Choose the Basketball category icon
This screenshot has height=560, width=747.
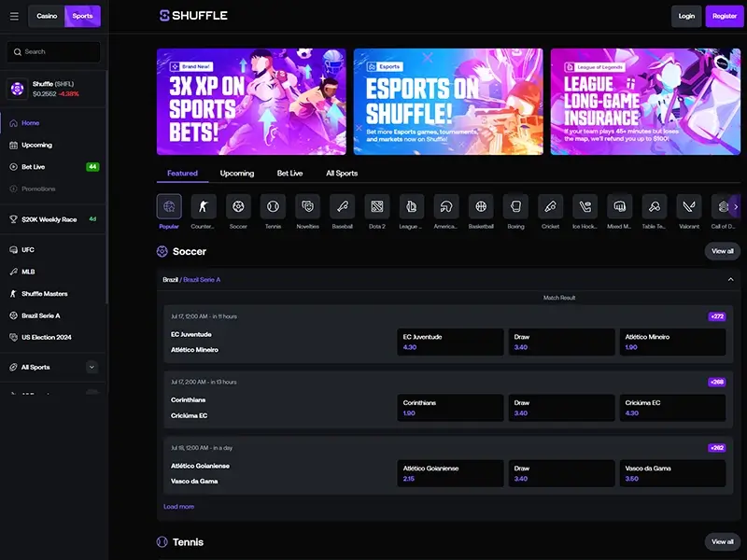[481, 206]
